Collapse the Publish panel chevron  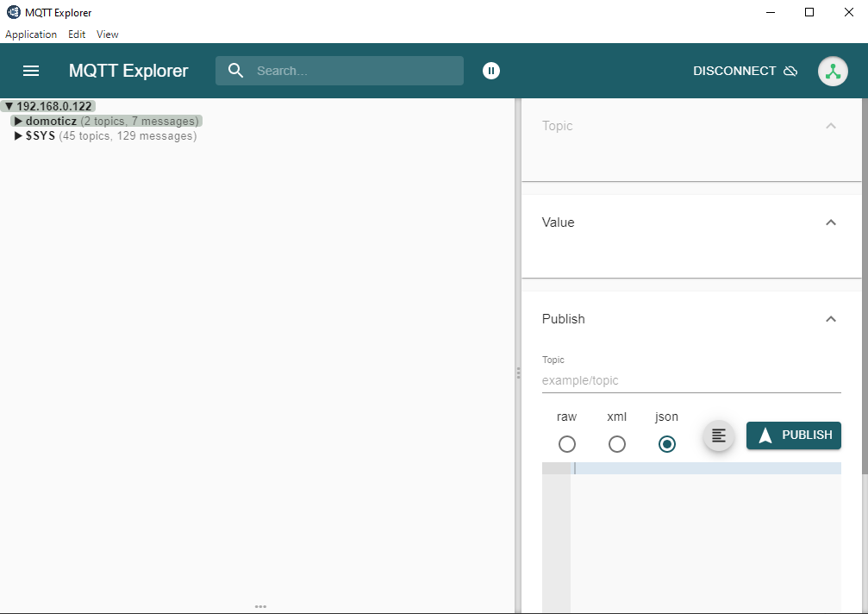830,319
